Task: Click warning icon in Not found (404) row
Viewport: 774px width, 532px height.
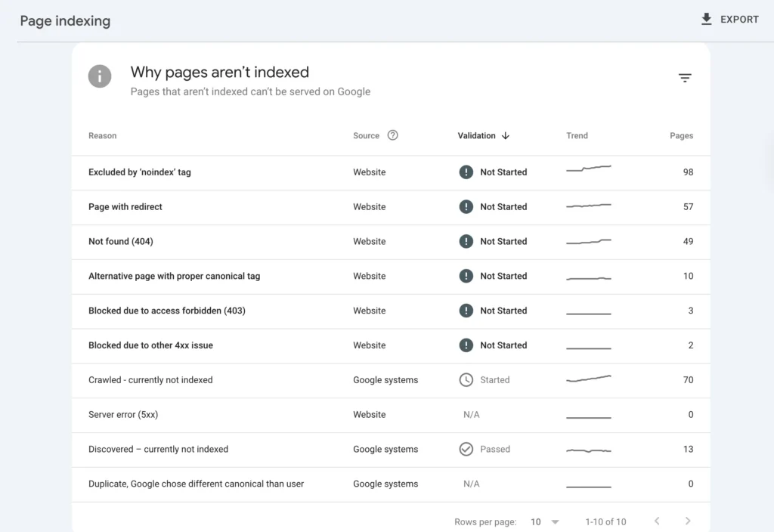Action: 466,241
